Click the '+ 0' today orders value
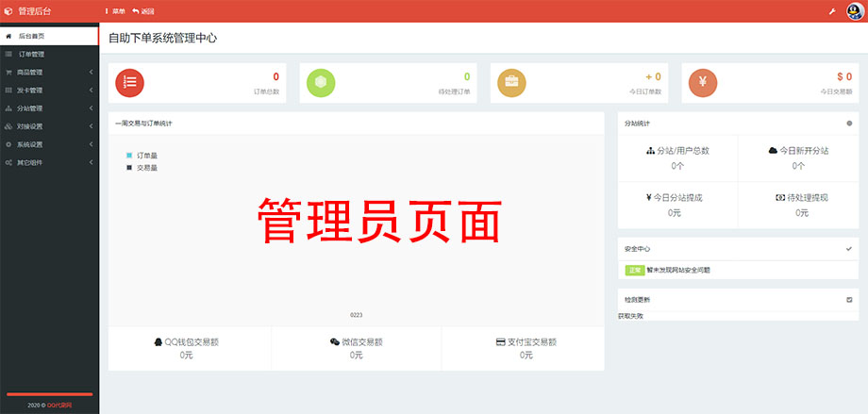Screen dimensions: 868x414 (653, 77)
